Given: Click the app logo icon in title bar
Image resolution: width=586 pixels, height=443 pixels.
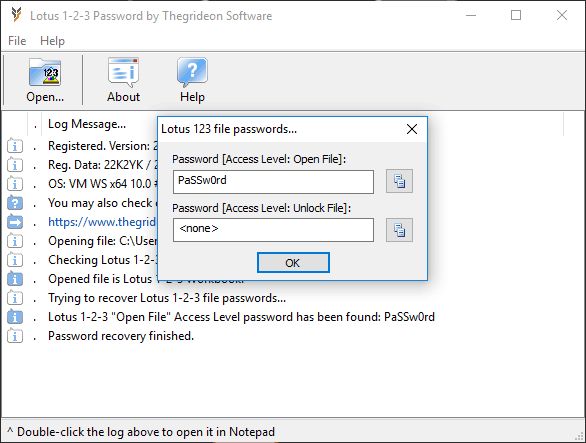Looking at the screenshot, I should pos(16,15).
